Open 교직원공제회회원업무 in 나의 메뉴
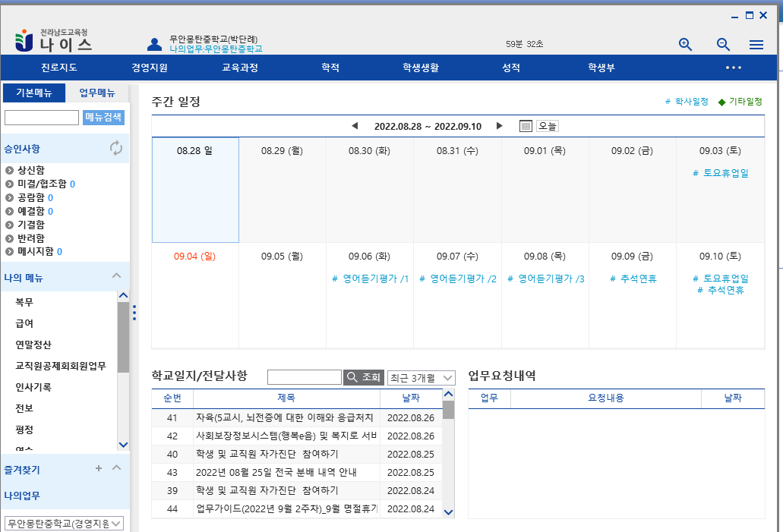 click(x=61, y=366)
